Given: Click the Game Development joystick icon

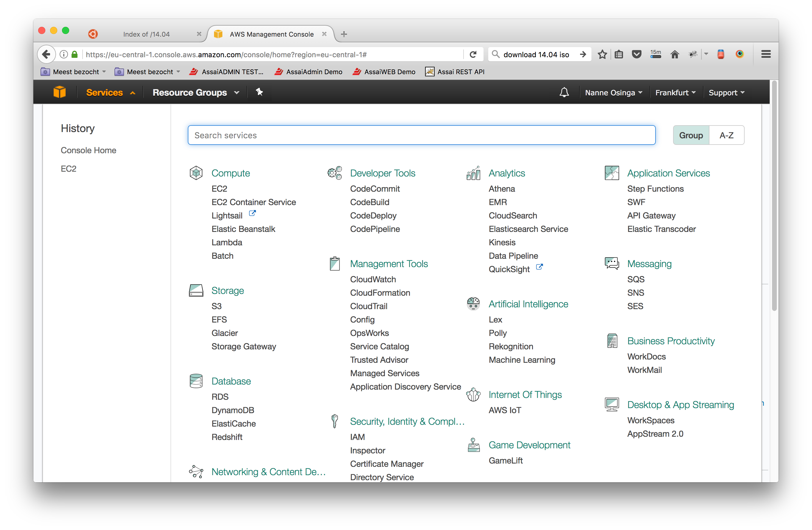Looking at the screenshot, I should click(x=473, y=445).
